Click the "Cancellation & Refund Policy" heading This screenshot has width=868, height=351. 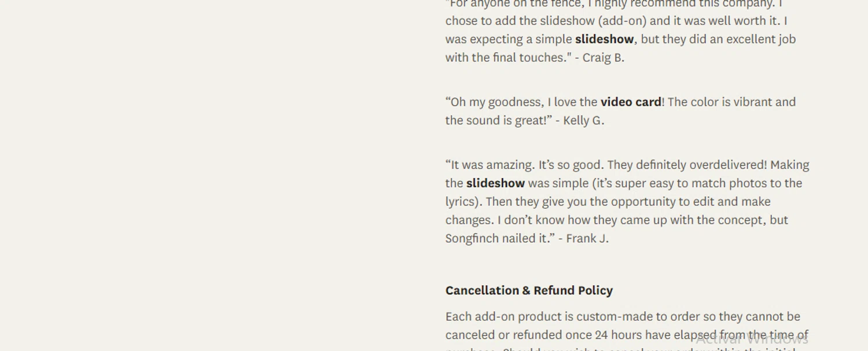click(529, 290)
